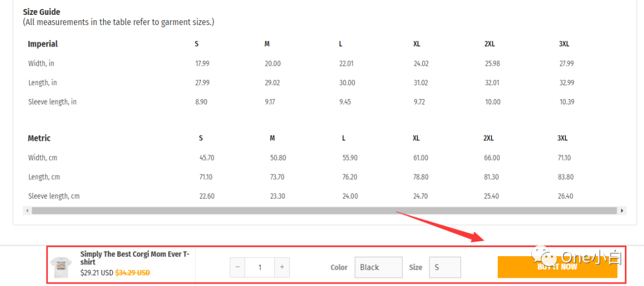Click the Metric width value 61.00
This screenshot has width=644, height=286.
click(420, 158)
